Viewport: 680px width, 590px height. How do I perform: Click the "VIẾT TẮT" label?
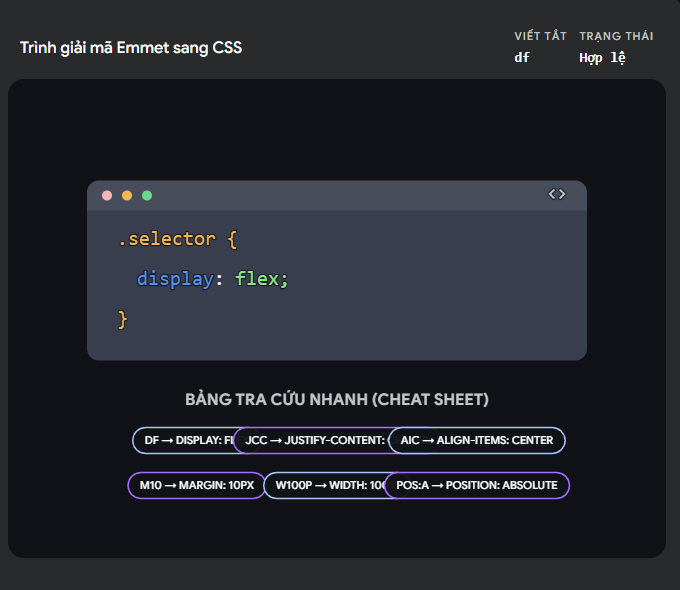point(540,36)
